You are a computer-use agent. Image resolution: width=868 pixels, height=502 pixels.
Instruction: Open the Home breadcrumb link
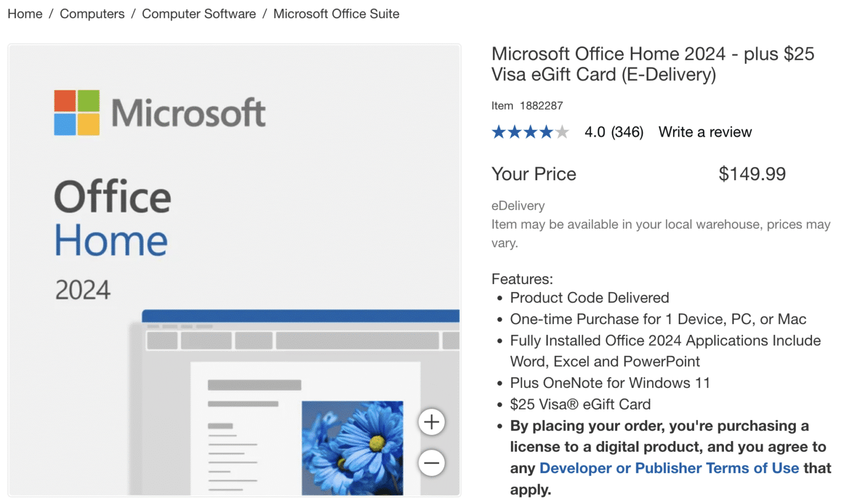[x=24, y=14]
